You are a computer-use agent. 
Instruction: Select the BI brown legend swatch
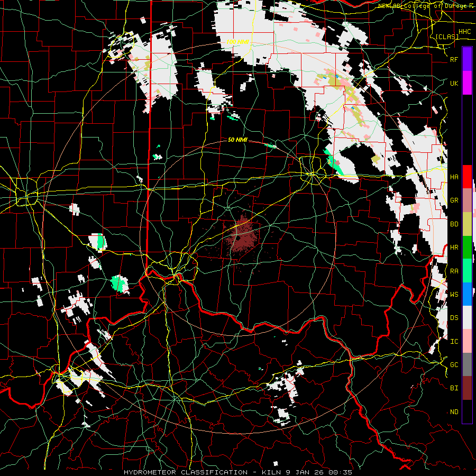(x=467, y=388)
